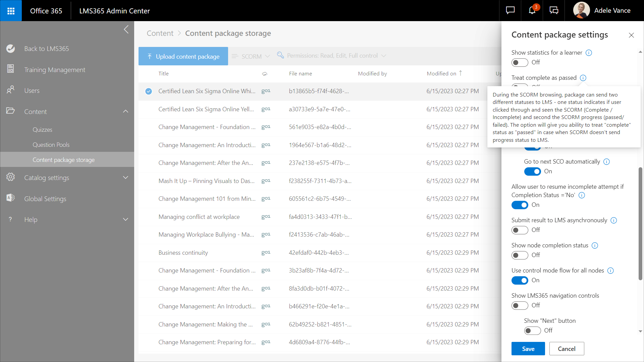The width and height of the screenshot is (644, 362).
Task: Click the Save button
Action: (x=528, y=349)
